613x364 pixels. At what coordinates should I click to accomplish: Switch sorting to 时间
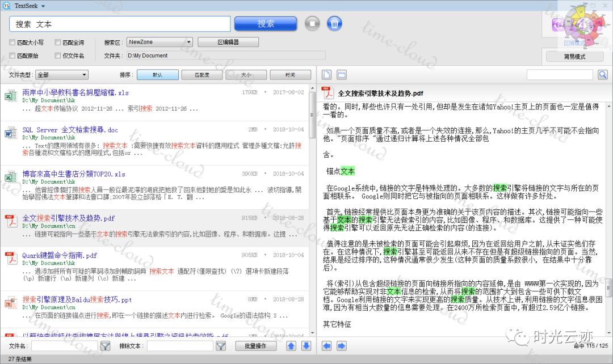point(291,74)
